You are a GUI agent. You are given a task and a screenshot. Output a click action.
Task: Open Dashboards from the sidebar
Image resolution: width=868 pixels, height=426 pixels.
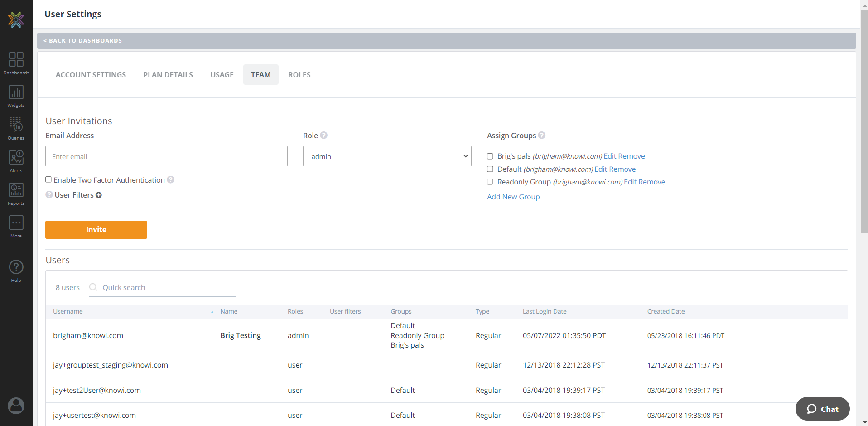[x=16, y=63]
